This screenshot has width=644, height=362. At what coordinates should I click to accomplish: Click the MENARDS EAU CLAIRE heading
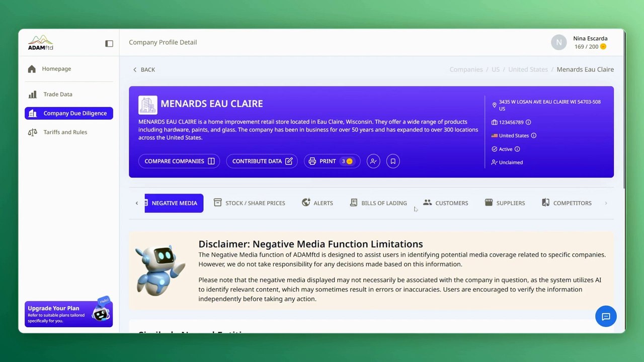(x=212, y=104)
